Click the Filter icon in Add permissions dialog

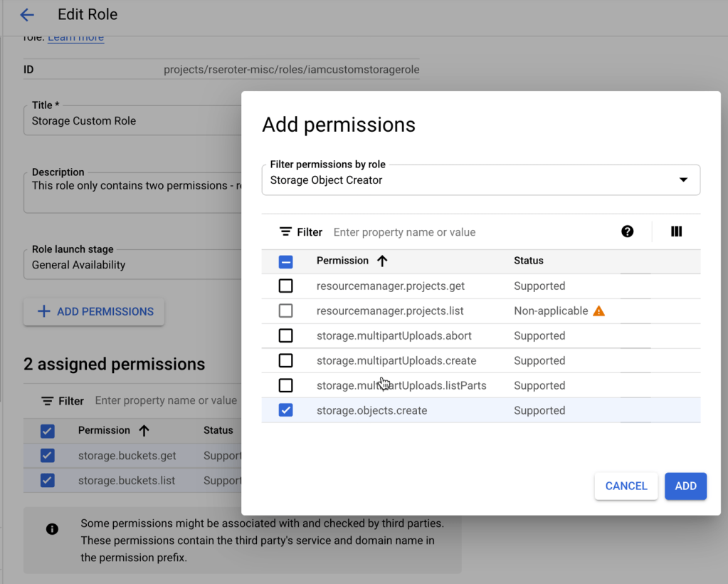pos(285,232)
